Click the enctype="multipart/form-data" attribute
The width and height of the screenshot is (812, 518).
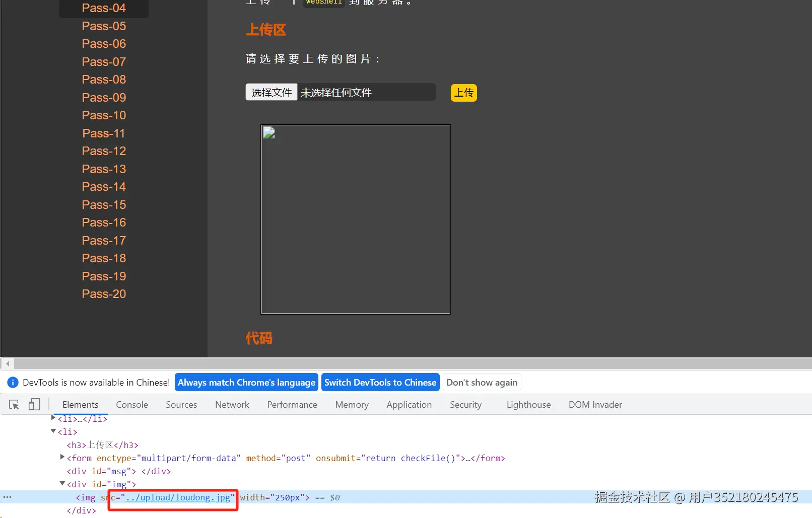click(x=169, y=458)
